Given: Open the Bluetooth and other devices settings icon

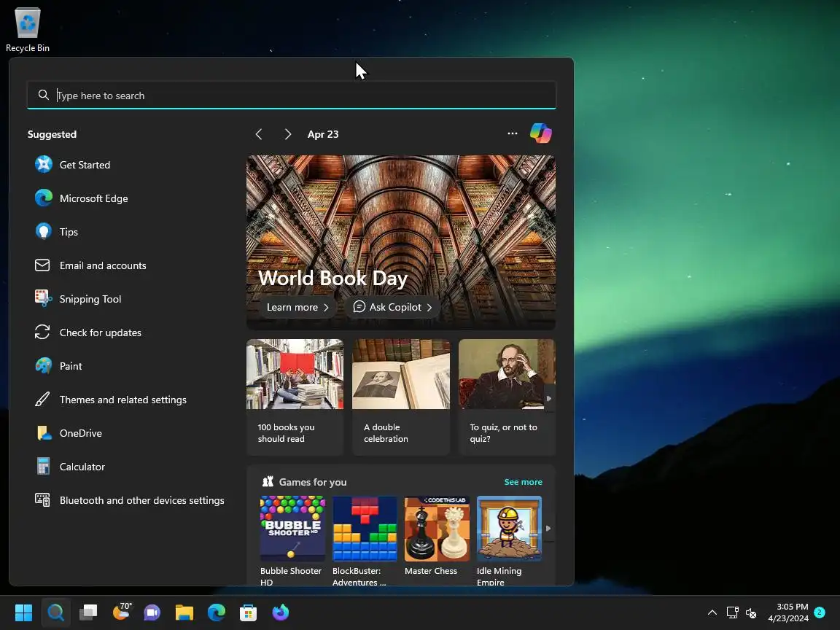Looking at the screenshot, I should (42, 499).
